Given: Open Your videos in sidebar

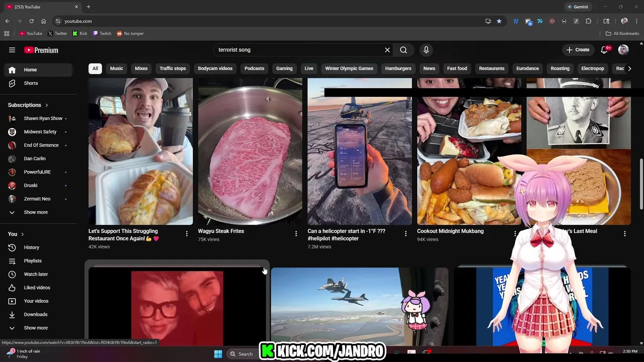Looking at the screenshot, I should 38,301.
